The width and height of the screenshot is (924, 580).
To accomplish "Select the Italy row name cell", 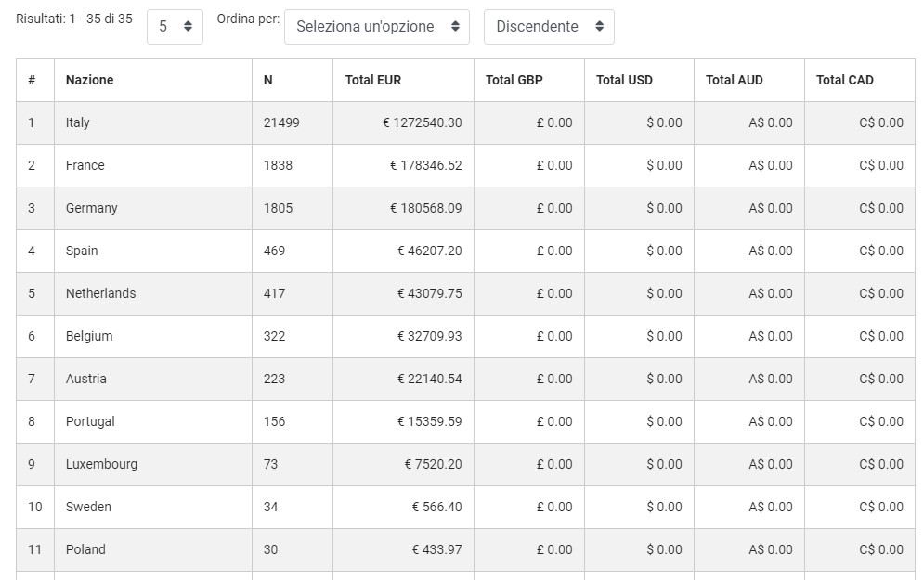I will click(x=78, y=122).
